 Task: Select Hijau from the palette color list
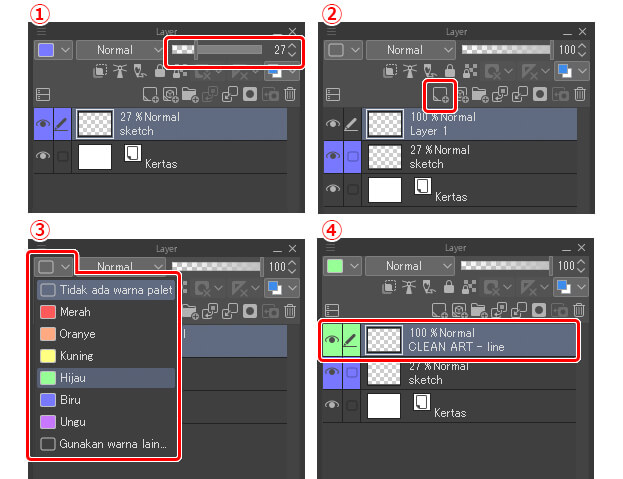pyautogui.click(x=106, y=378)
